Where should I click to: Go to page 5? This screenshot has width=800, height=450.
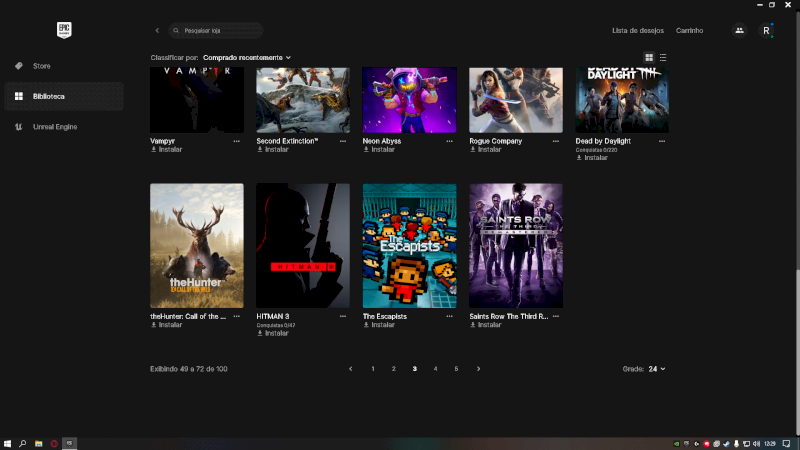(x=456, y=369)
